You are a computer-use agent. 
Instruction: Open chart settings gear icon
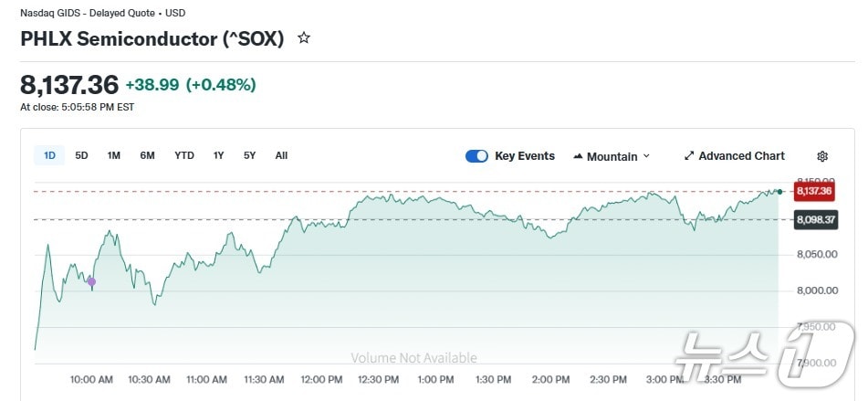[x=822, y=156]
